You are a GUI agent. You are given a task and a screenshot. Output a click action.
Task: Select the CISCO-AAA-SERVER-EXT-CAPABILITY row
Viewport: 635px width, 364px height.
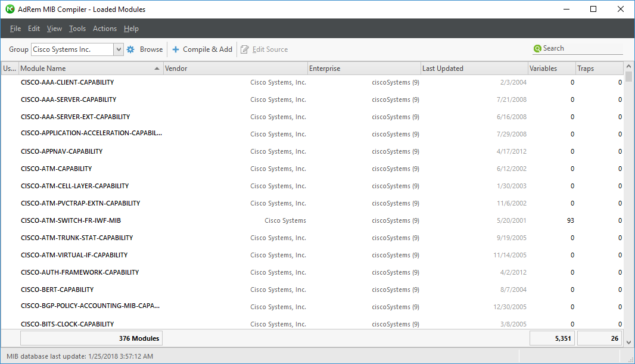pos(312,117)
